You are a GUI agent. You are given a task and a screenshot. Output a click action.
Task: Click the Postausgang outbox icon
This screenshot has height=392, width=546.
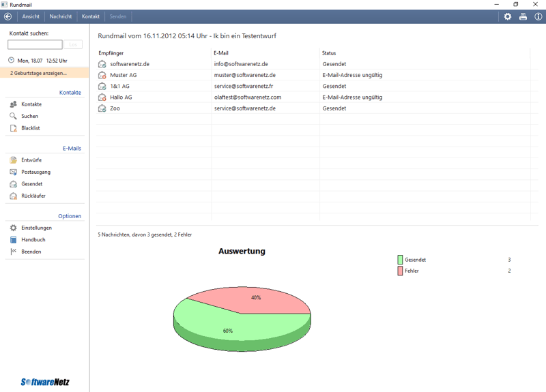click(13, 172)
